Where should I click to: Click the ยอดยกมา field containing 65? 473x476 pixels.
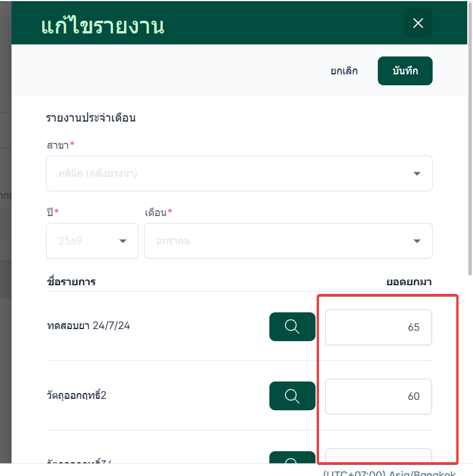coord(378,327)
